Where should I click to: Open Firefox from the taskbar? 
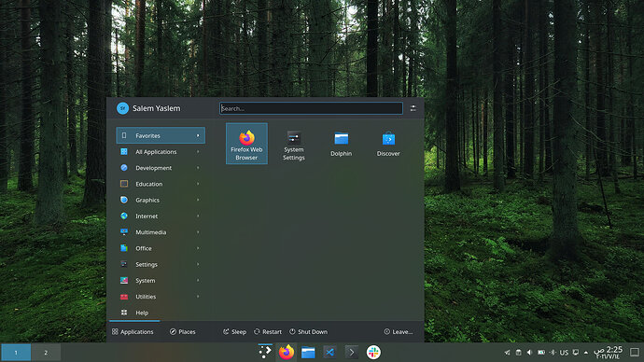(x=287, y=352)
